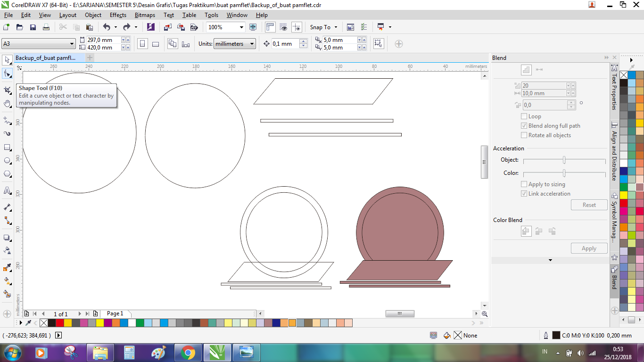
Task: Open the zoom level 100% dropdown
Action: click(x=241, y=27)
